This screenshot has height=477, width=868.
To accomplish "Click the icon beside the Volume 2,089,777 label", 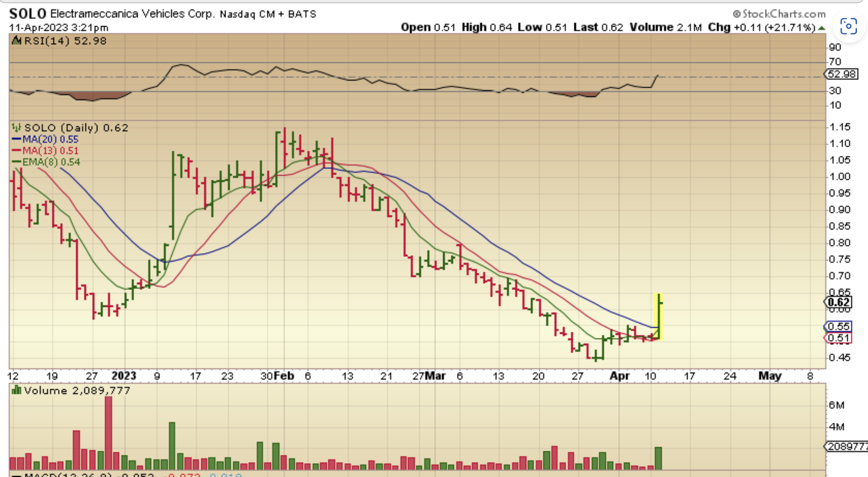I will coord(17,391).
